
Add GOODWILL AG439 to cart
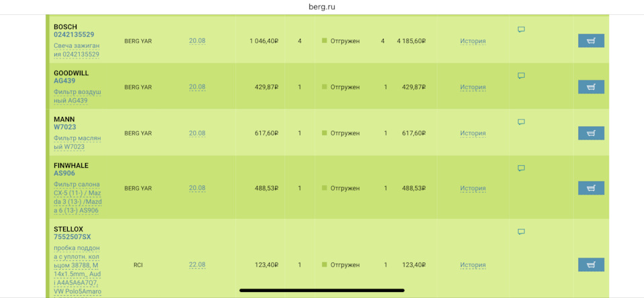pyautogui.click(x=591, y=87)
